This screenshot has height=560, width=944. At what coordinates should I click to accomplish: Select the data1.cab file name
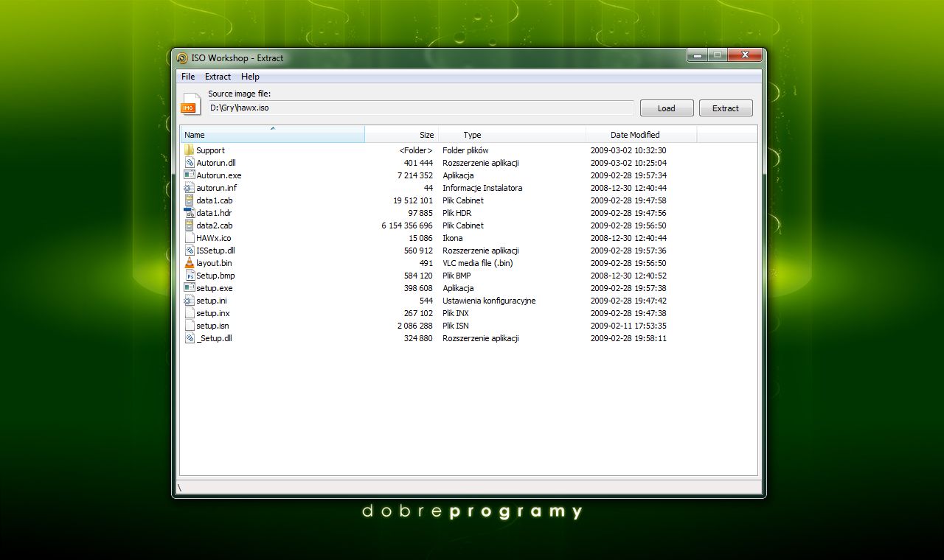click(215, 200)
